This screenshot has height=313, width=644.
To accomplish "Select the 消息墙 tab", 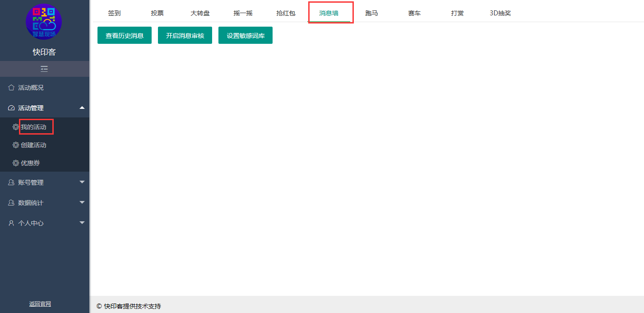I will [x=329, y=13].
